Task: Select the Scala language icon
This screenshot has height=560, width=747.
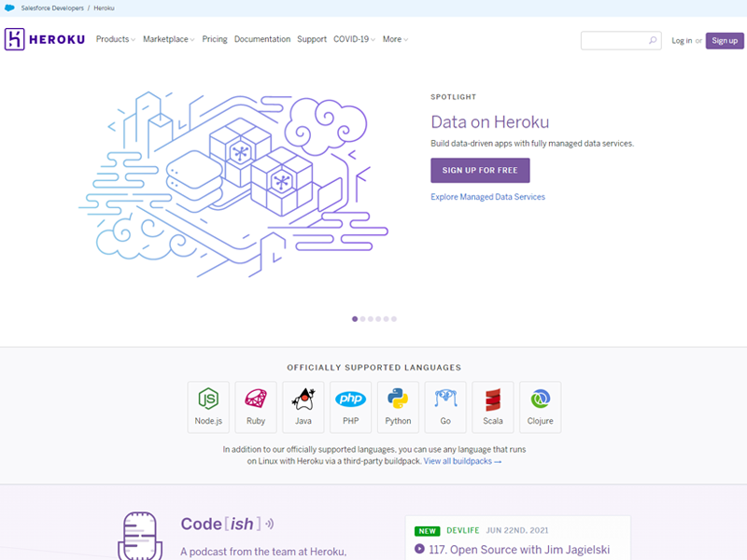Action: pos(493,399)
